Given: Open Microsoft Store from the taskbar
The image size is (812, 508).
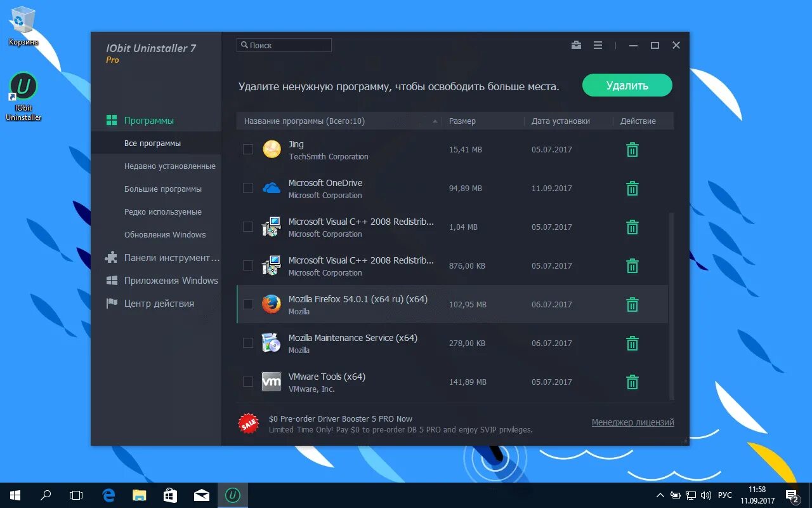Looking at the screenshot, I should 171,495.
